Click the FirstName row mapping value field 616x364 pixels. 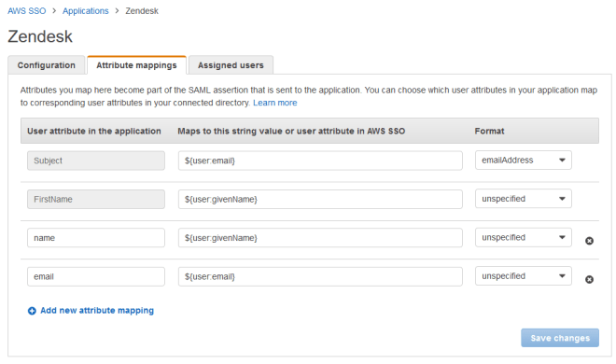coord(320,199)
